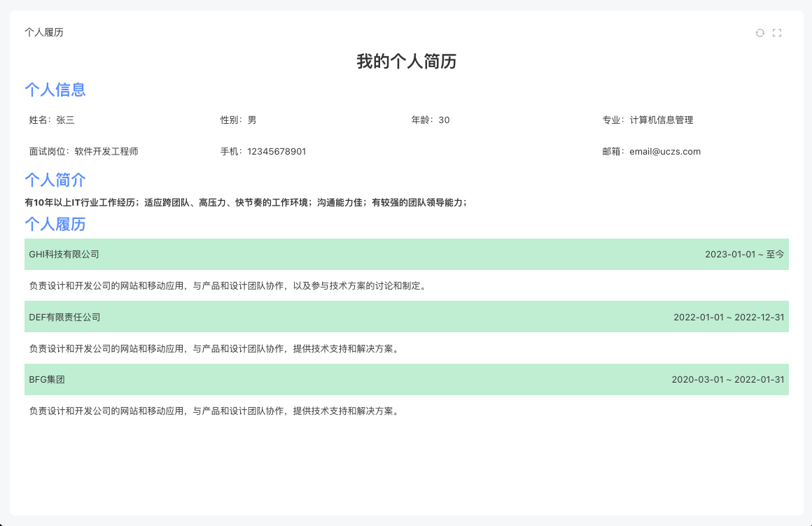Screen dimensions: 812x526
Task: Open the email link email@uczs.com
Action: pos(664,151)
